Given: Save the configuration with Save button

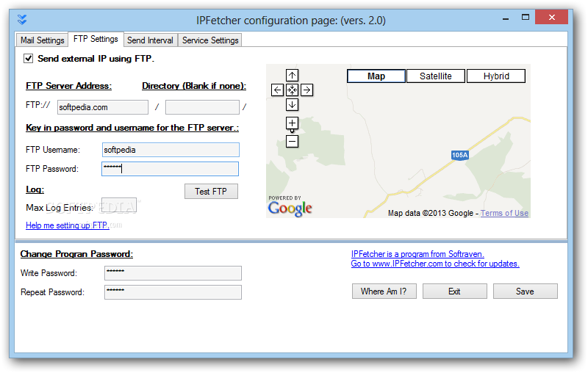Looking at the screenshot, I should pos(525,291).
